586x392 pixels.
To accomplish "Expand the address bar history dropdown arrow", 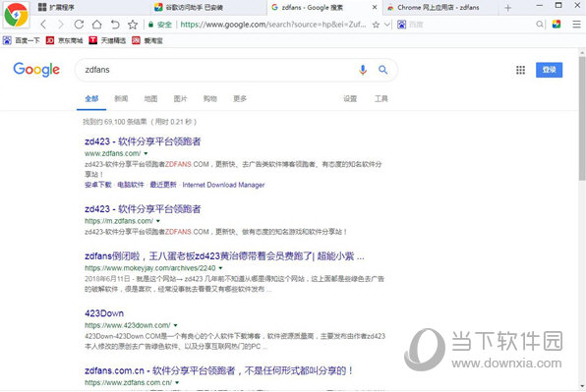I will [387, 25].
